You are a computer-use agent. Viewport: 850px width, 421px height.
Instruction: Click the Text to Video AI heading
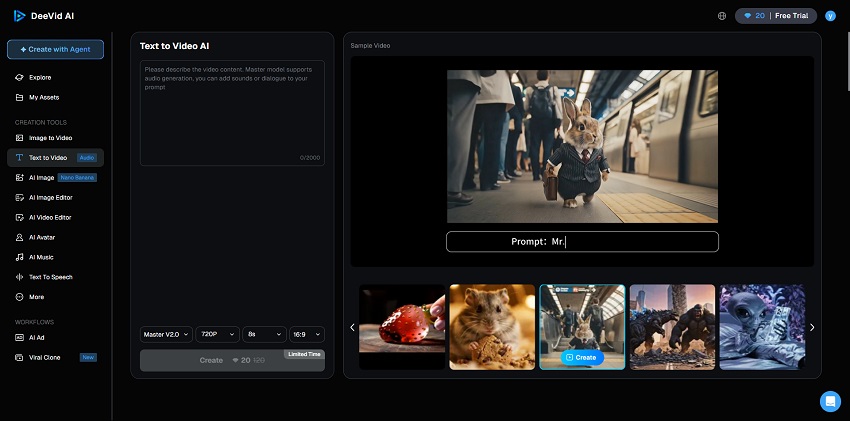coord(175,46)
